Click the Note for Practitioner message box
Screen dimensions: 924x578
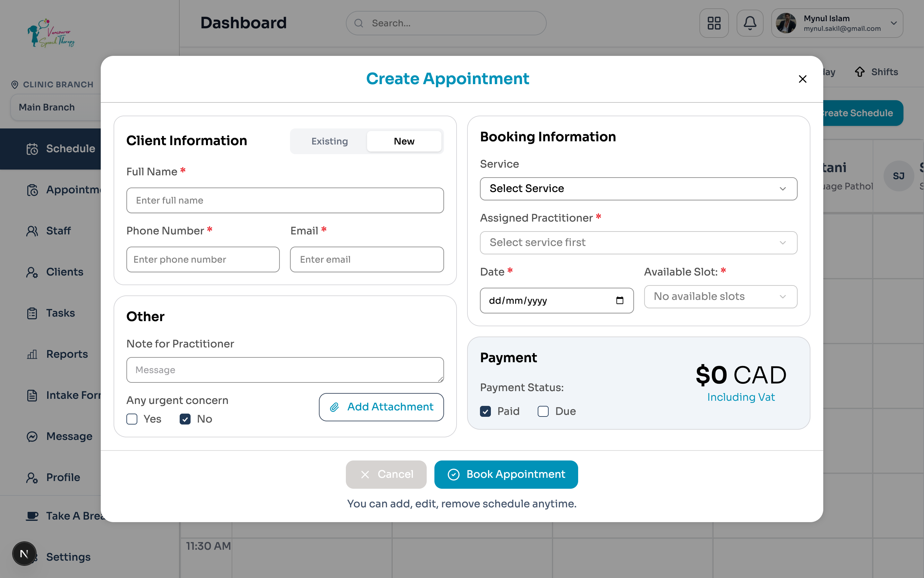(x=285, y=370)
